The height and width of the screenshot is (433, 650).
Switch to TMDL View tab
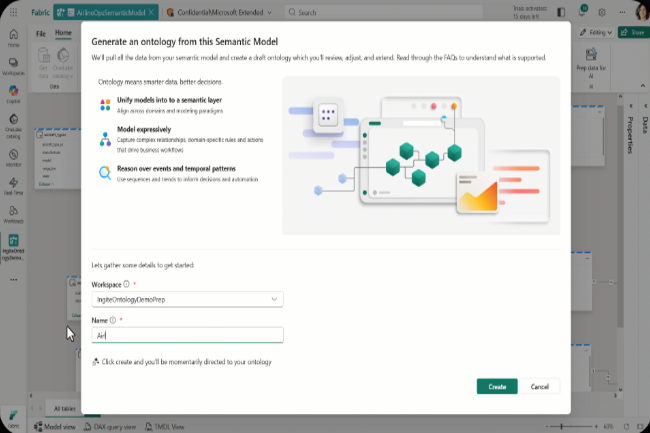pyautogui.click(x=168, y=425)
